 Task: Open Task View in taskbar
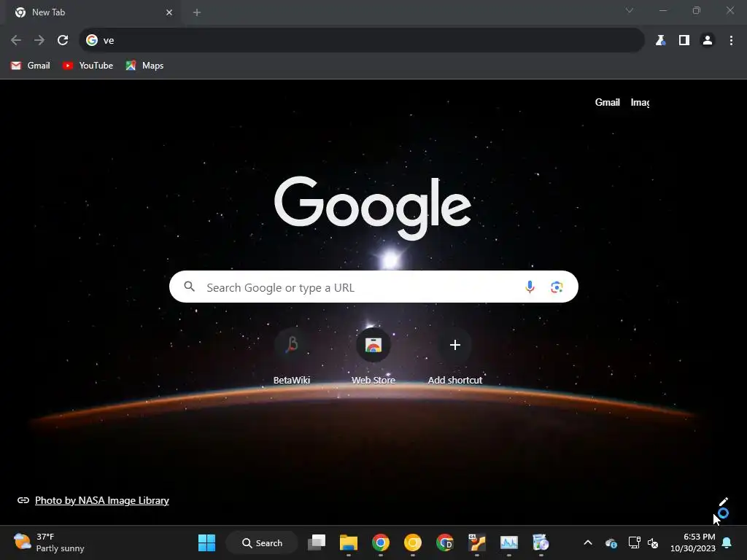pos(317,542)
